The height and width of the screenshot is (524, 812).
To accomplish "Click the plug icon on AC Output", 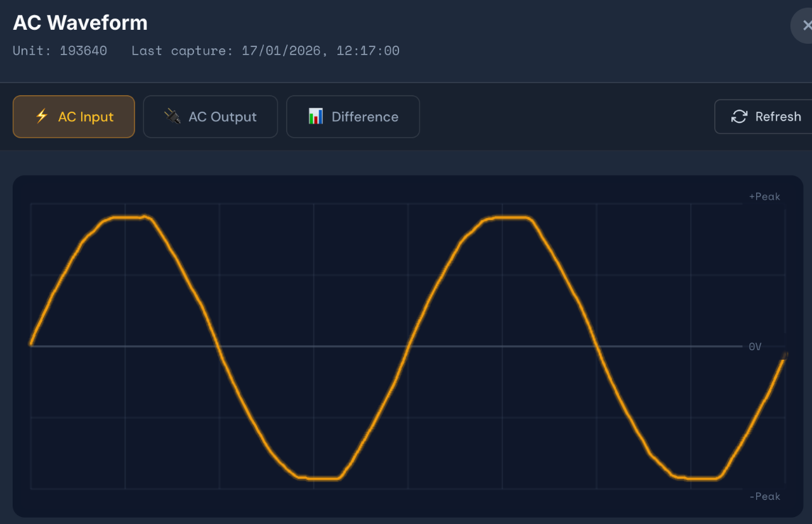I will tap(172, 116).
